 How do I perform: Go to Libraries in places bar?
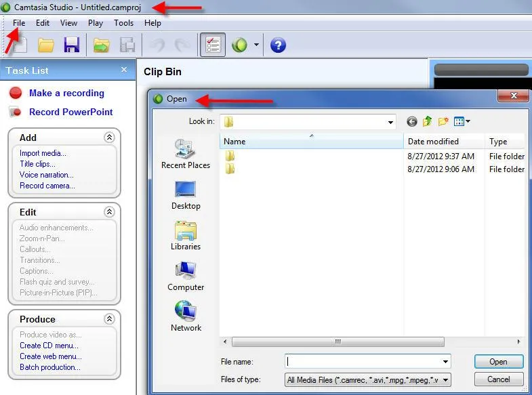coord(186,236)
